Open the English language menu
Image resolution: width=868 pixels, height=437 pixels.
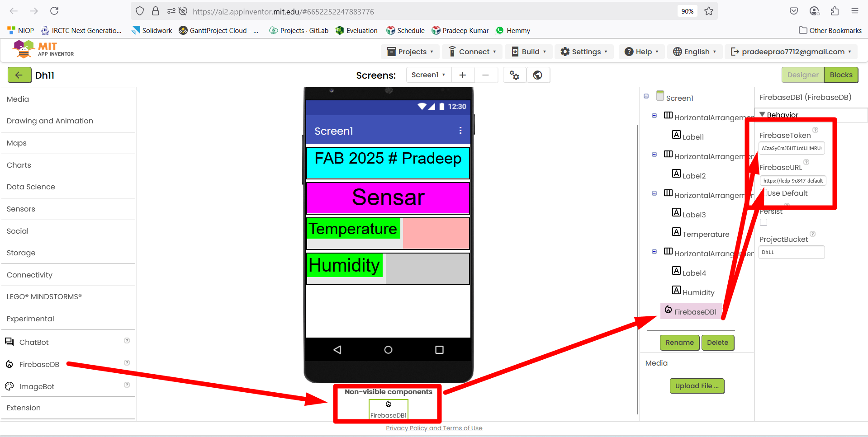coord(694,52)
